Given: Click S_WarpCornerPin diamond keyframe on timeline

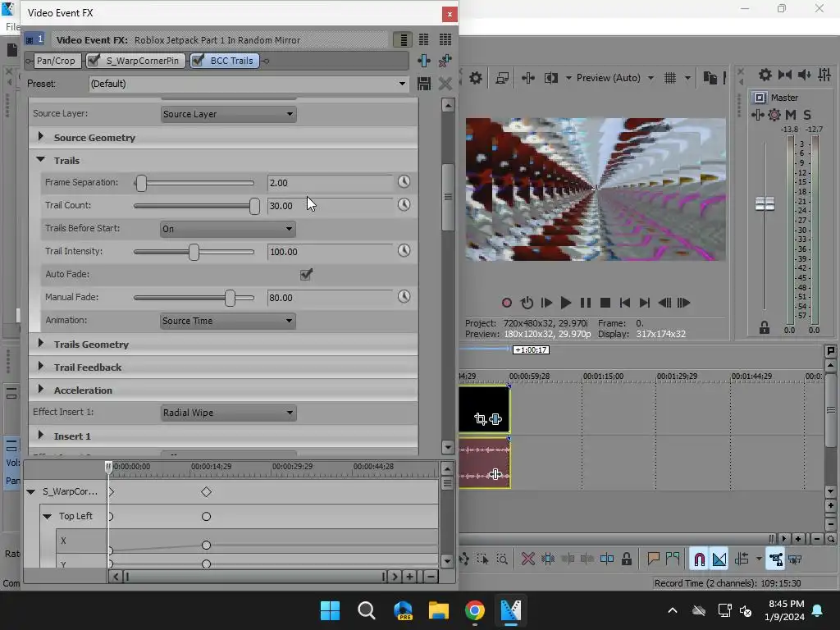Looking at the screenshot, I should pyautogui.click(x=206, y=492).
